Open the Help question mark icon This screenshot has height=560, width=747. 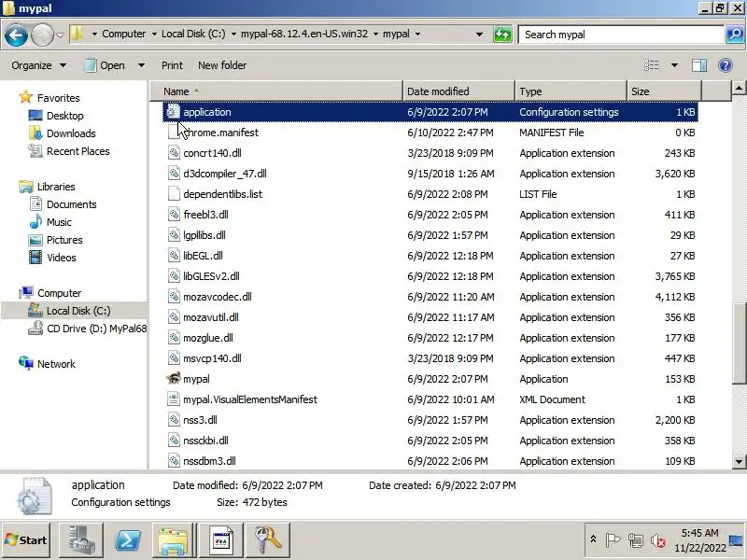(726, 65)
